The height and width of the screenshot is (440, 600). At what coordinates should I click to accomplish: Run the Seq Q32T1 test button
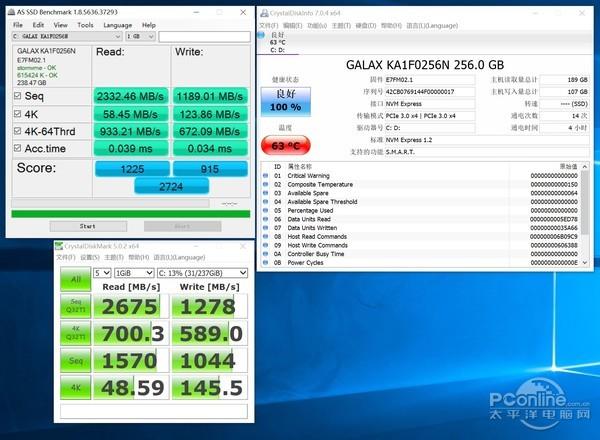(x=75, y=306)
